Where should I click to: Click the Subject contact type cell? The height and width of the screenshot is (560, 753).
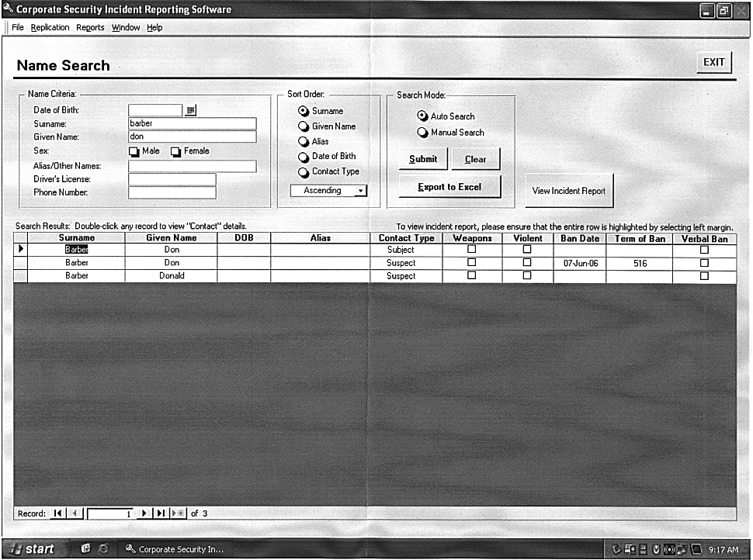pos(406,250)
